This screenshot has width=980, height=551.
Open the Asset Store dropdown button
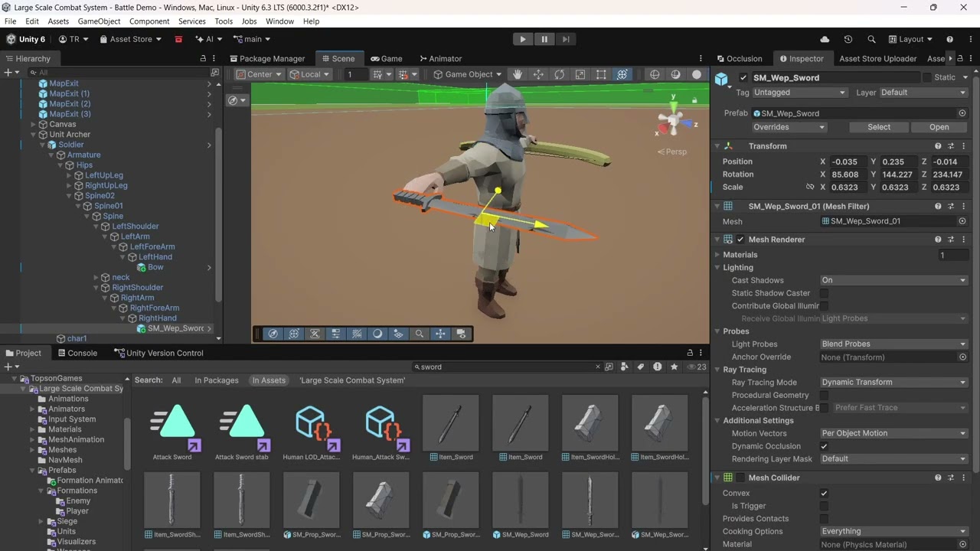[131, 39]
